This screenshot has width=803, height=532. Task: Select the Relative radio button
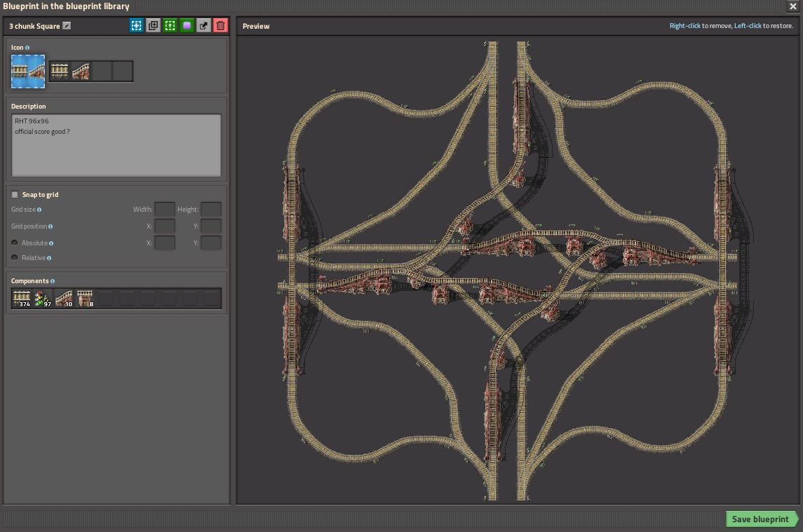click(x=15, y=258)
